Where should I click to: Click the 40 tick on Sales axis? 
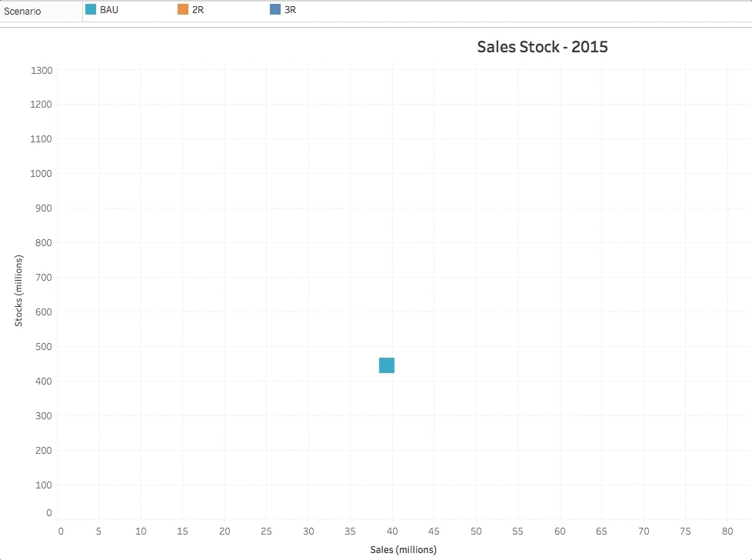click(392, 532)
